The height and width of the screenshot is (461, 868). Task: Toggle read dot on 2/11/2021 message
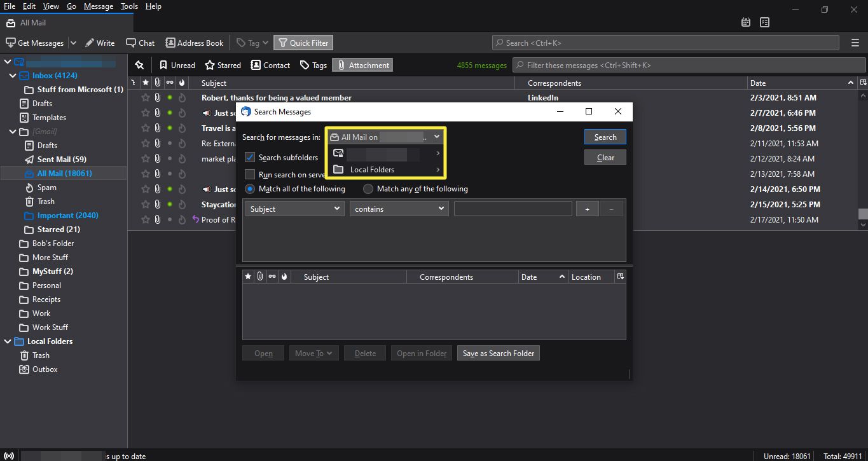[x=169, y=144]
